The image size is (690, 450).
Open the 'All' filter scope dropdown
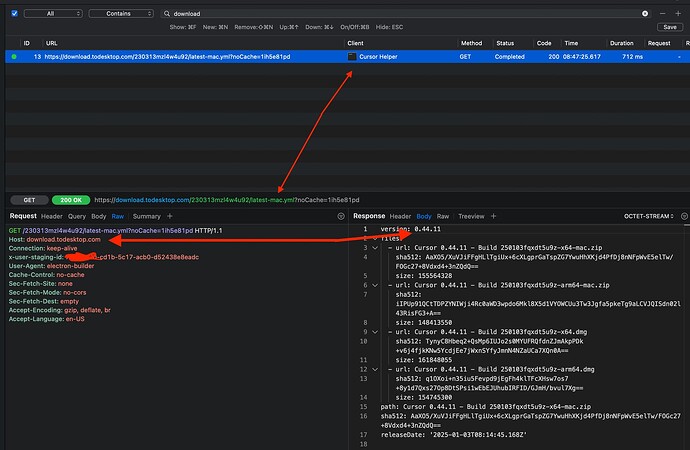[53, 14]
